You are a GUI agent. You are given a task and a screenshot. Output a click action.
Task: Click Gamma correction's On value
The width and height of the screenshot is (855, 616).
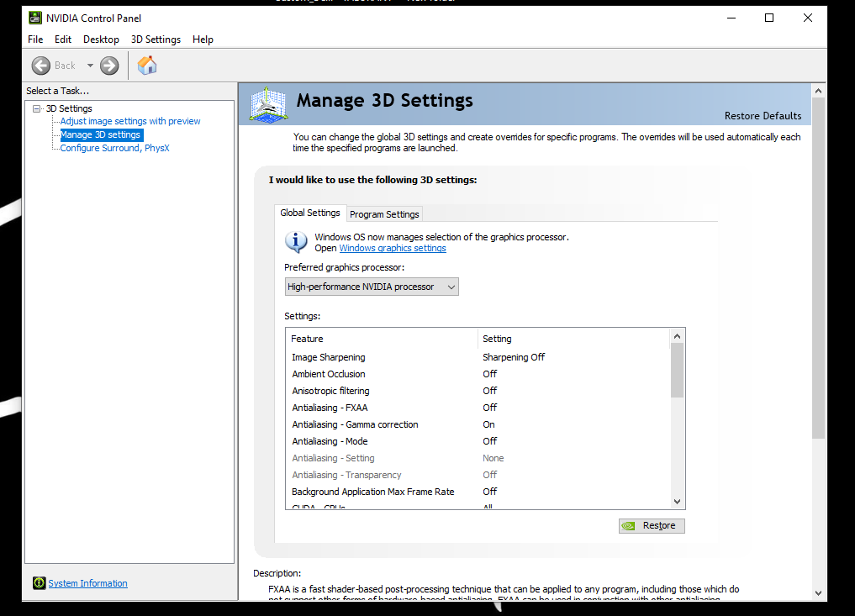coord(488,424)
